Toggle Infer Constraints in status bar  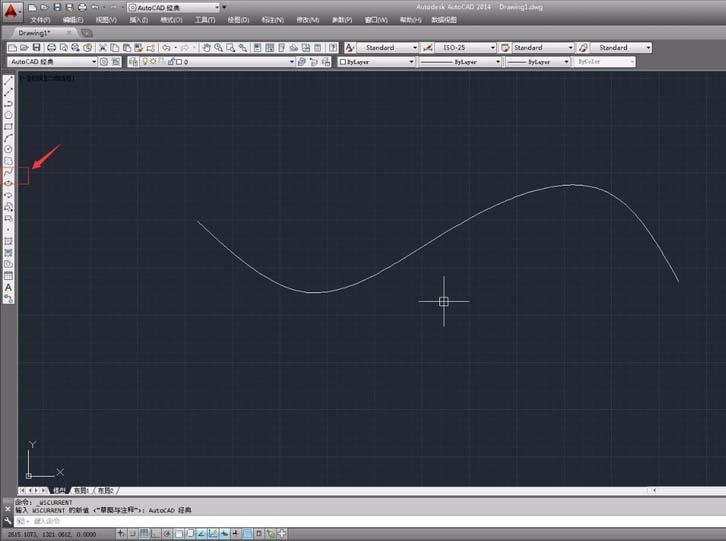point(121,534)
